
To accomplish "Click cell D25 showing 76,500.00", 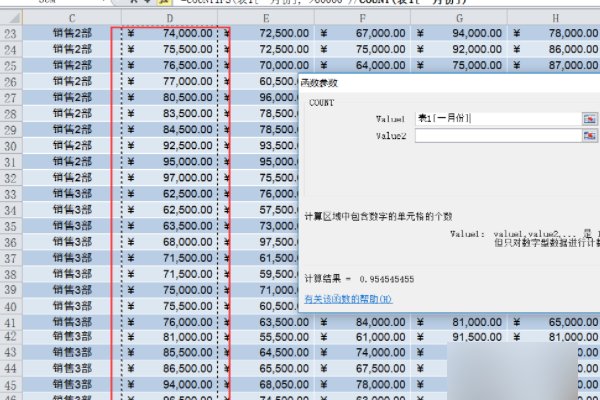I will [170, 65].
